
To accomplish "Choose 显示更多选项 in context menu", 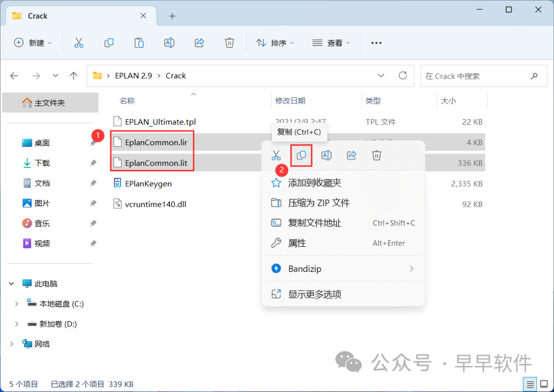I will [x=314, y=294].
